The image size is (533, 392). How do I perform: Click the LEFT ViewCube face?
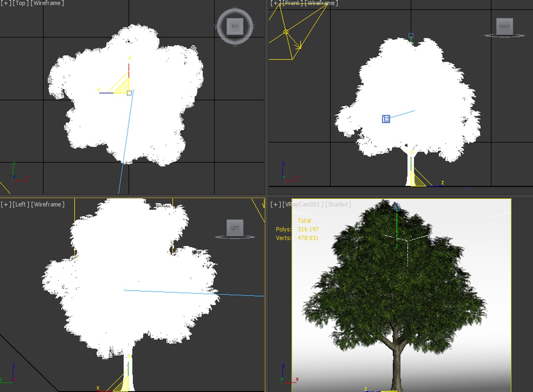tap(235, 228)
